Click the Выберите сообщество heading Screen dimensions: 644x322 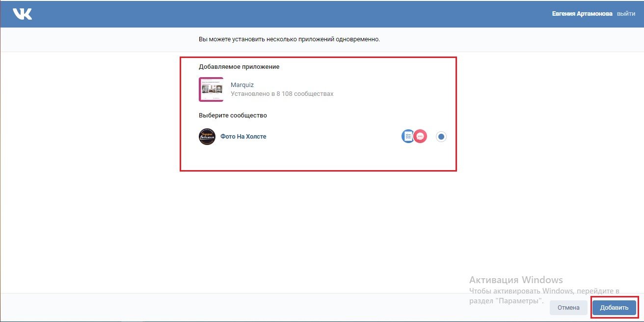(233, 115)
